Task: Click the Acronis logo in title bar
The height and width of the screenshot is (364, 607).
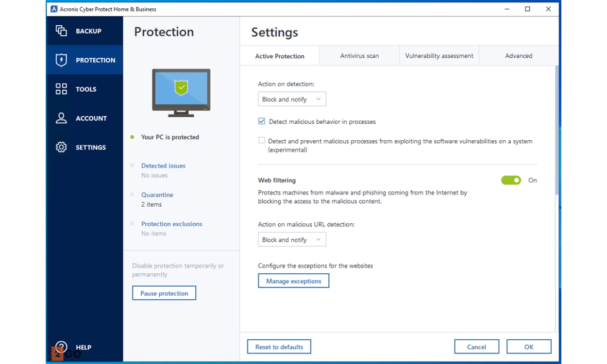Action: (54, 9)
